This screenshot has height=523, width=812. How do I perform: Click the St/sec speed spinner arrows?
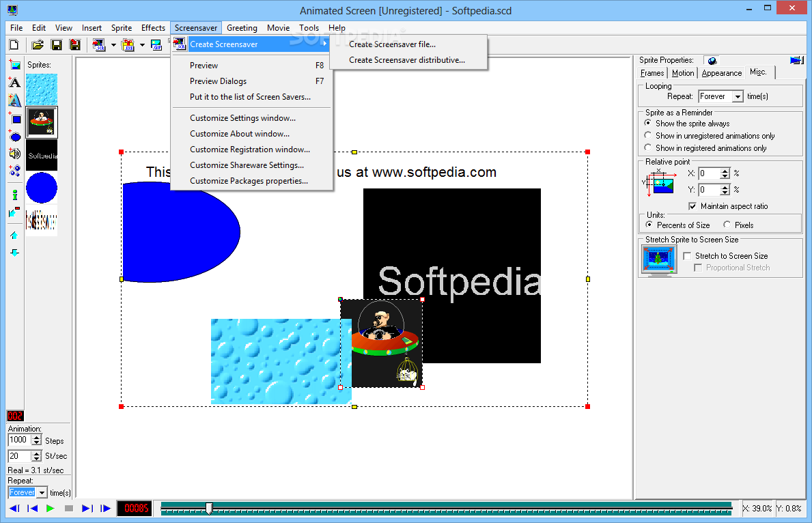[x=36, y=456]
